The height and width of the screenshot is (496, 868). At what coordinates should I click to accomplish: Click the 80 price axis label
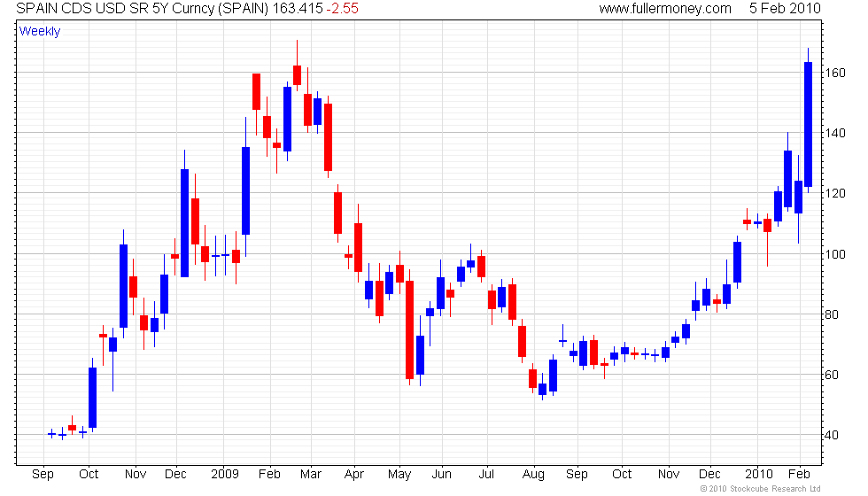coord(832,314)
